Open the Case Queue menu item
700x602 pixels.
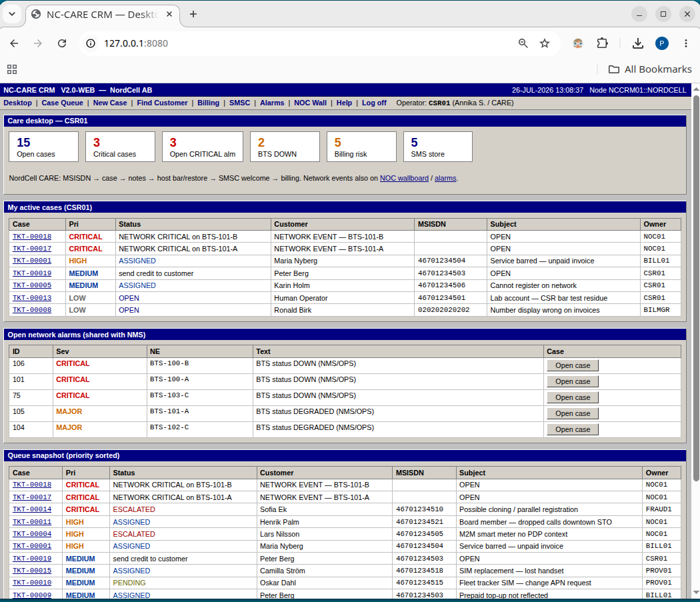(62, 103)
